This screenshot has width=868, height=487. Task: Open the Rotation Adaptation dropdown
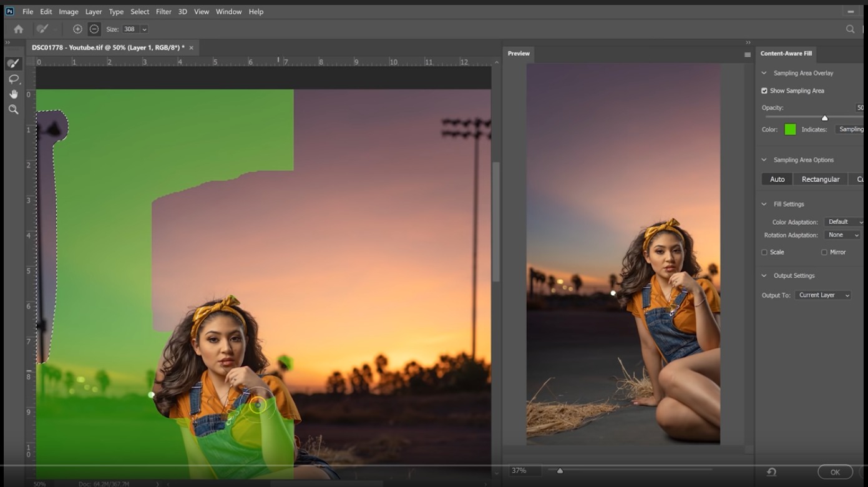pos(843,235)
